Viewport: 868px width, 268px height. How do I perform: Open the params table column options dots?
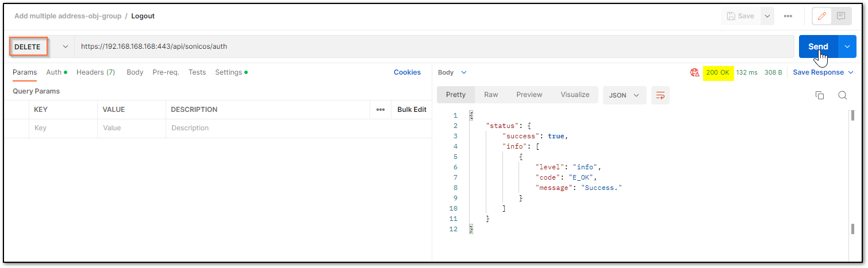(x=381, y=110)
